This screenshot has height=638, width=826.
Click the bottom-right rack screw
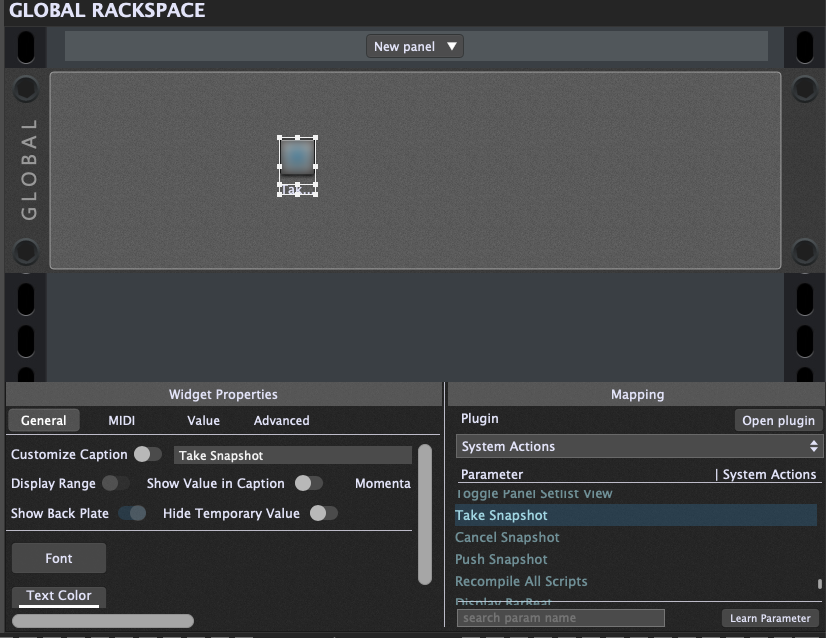805,250
